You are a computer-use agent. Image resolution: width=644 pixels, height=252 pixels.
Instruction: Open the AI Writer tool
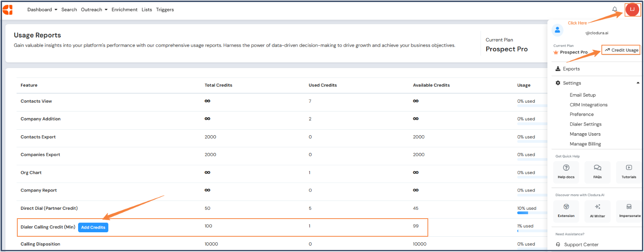(597, 211)
